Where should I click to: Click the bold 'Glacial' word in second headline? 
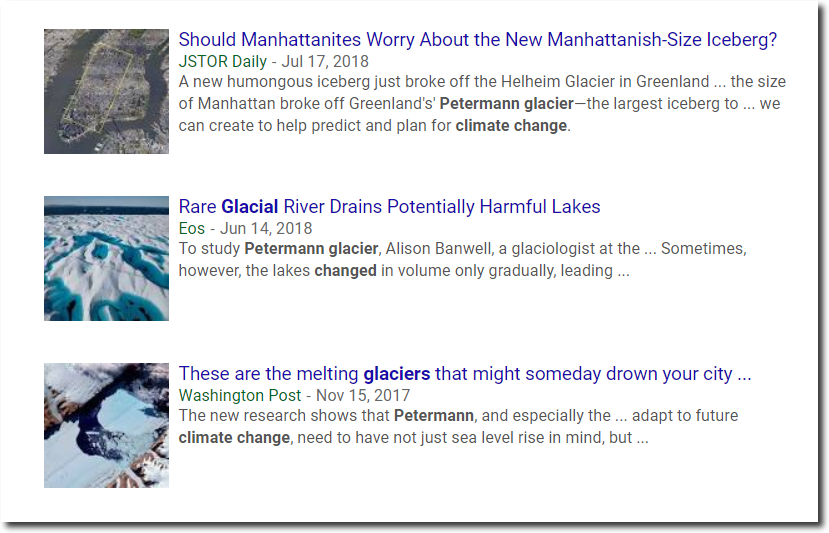click(250, 206)
